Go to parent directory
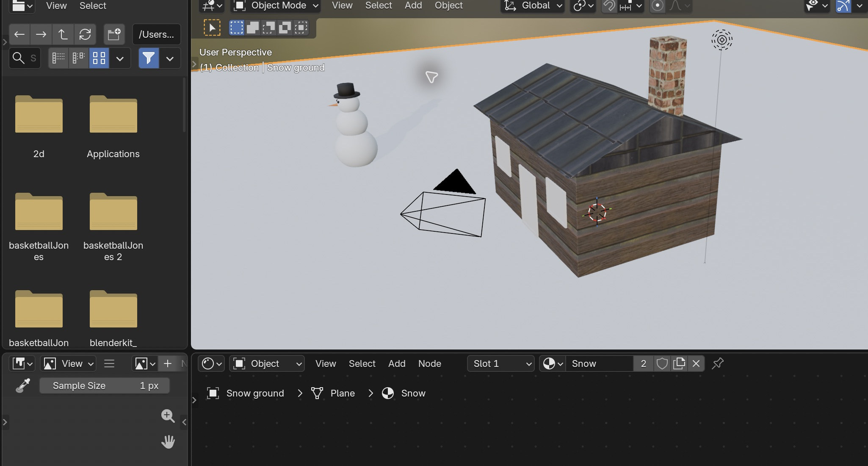This screenshot has width=868, height=466. (63, 34)
